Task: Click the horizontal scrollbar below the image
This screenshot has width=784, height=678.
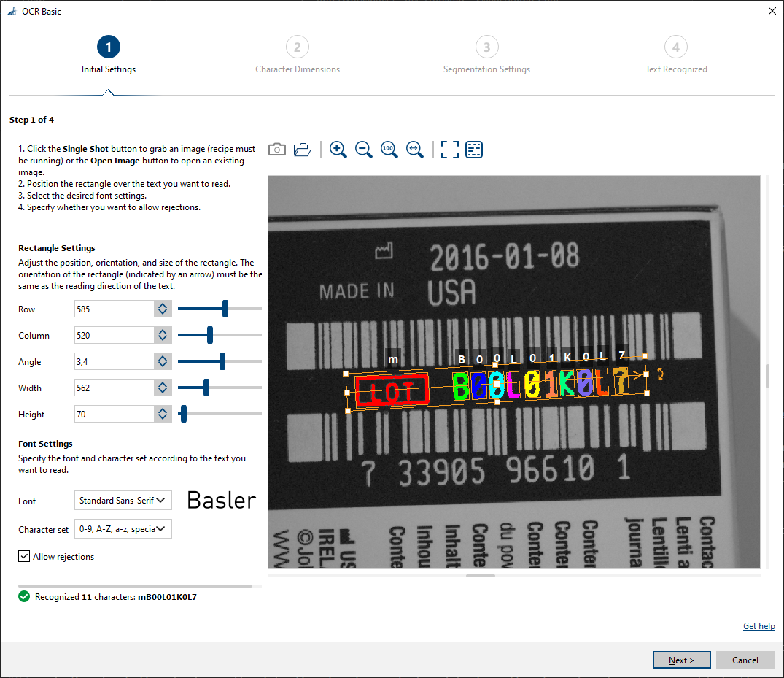Action: [481, 575]
